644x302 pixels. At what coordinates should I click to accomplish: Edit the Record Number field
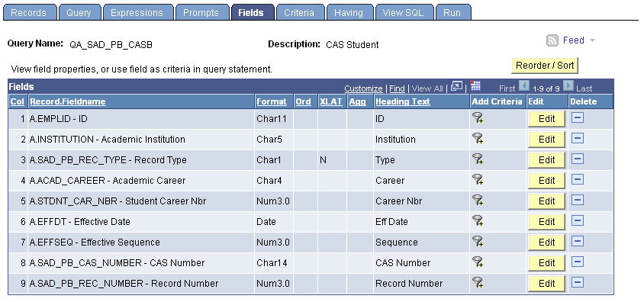tap(546, 283)
